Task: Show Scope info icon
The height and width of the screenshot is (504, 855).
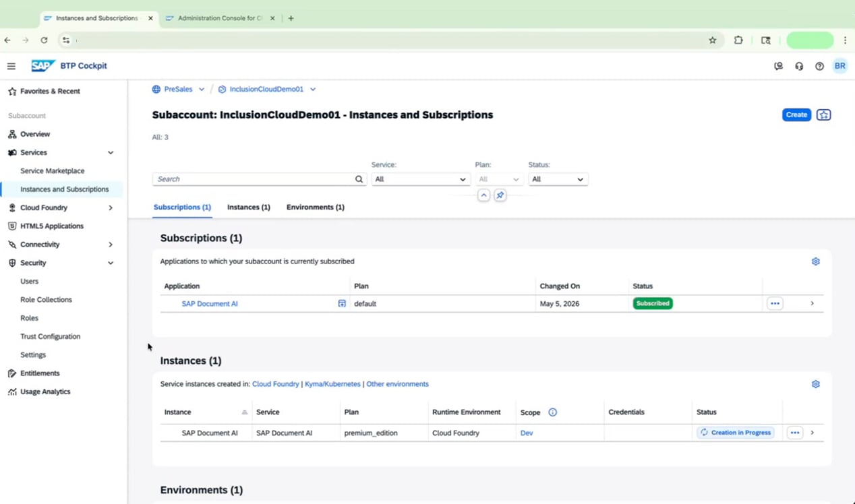Action: pos(552,412)
